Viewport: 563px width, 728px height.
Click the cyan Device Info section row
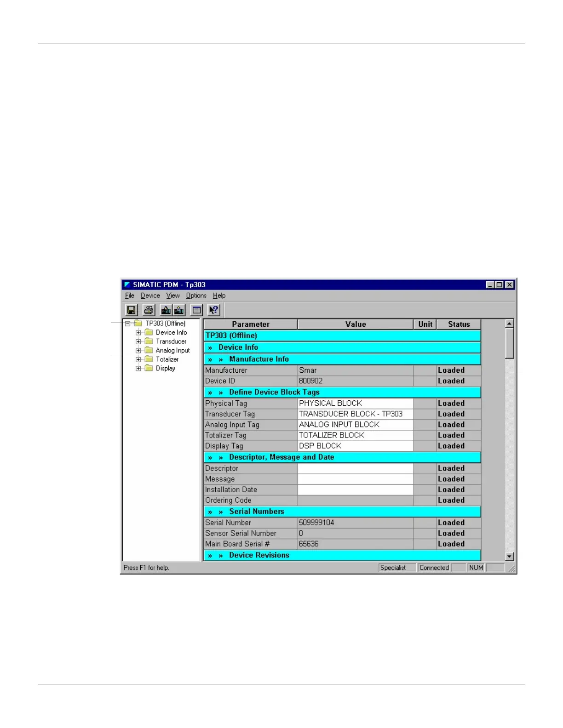[342, 347]
